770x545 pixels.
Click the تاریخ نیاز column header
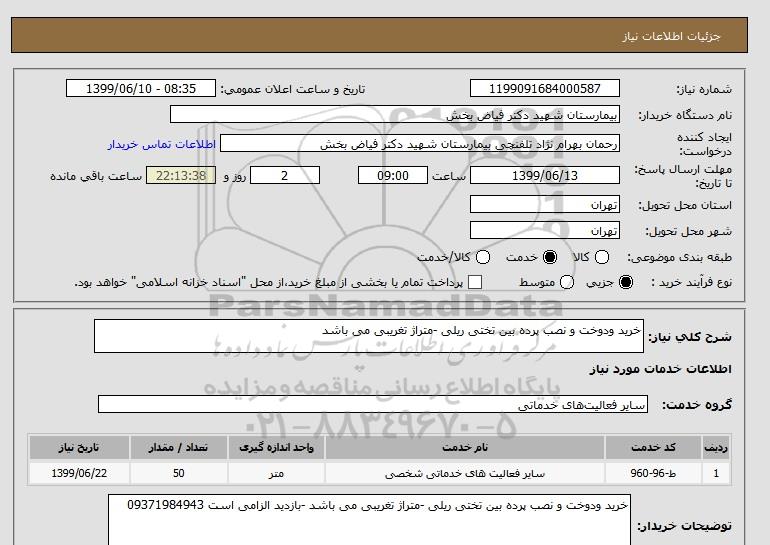click(79, 447)
